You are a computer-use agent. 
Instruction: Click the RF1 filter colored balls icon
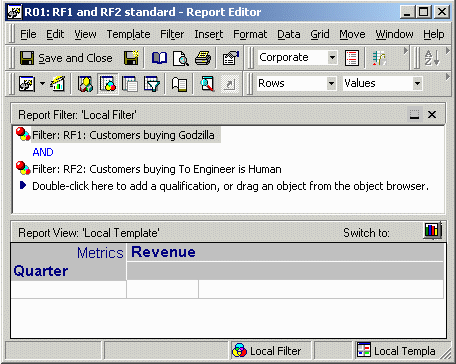(x=23, y=134)
